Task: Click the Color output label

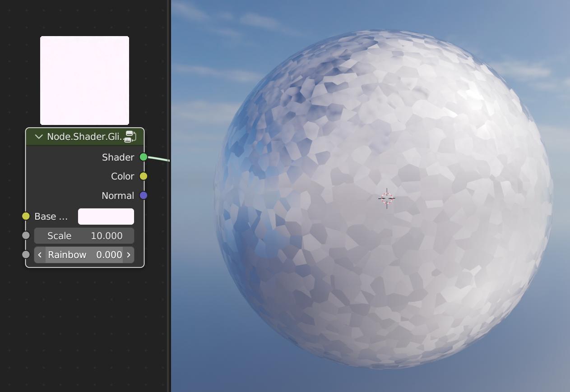Action: [123, 176]
